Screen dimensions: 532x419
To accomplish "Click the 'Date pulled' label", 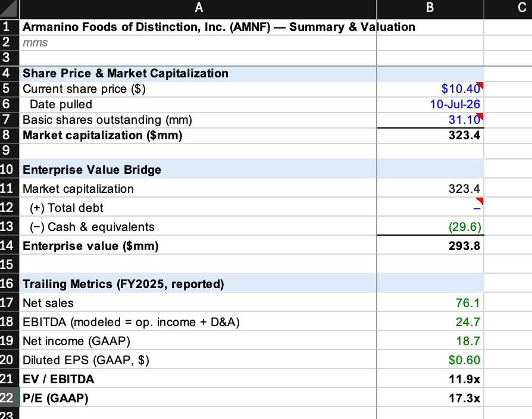I will (x=199, y=105).
